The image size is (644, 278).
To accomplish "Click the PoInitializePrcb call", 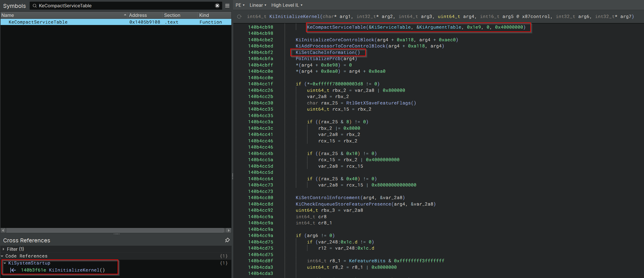I will (x=318, y=59).
